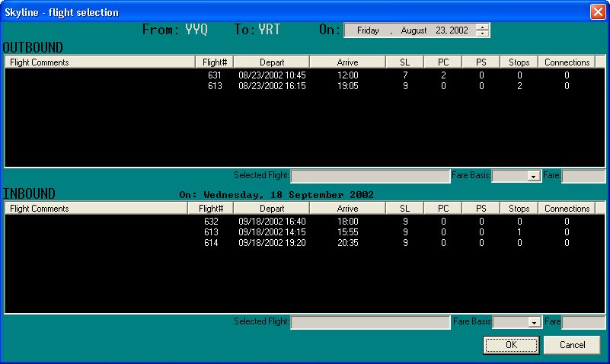The height and width of the screenshot is (364, 610).
Task: Click departure time 08/23/2002 10:45
Action: 272,75
